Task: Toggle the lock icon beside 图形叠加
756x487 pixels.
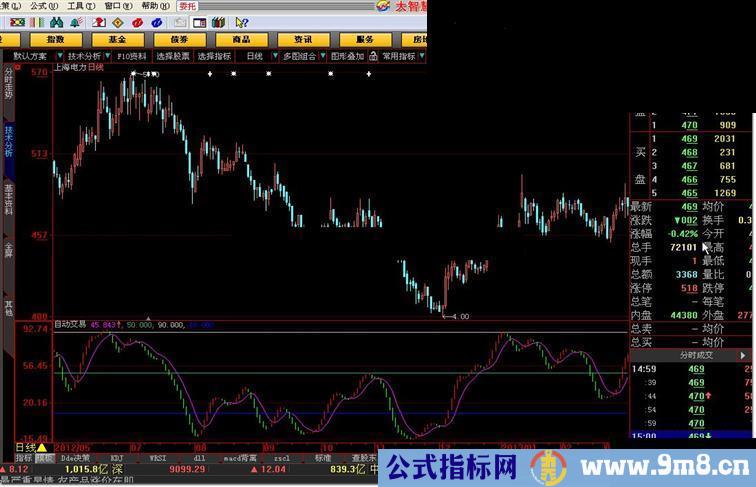Action: (373, 57)
